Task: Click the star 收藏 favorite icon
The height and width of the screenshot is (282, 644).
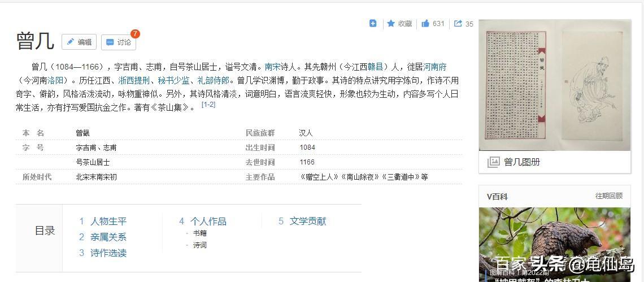Action: pyautogui.click(x=391, y=24)
